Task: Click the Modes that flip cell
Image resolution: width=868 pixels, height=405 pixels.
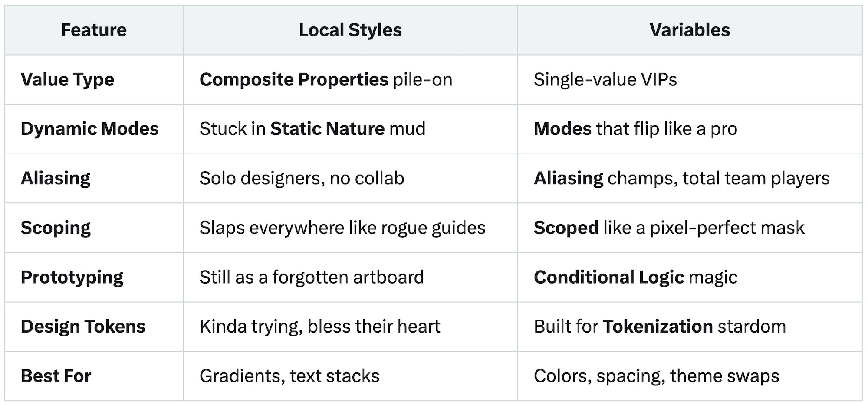Action: 635,129
